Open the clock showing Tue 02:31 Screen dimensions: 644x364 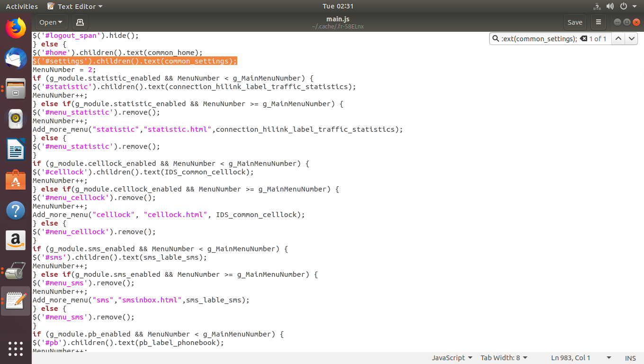pyautogui.click(x=338, y=6)
